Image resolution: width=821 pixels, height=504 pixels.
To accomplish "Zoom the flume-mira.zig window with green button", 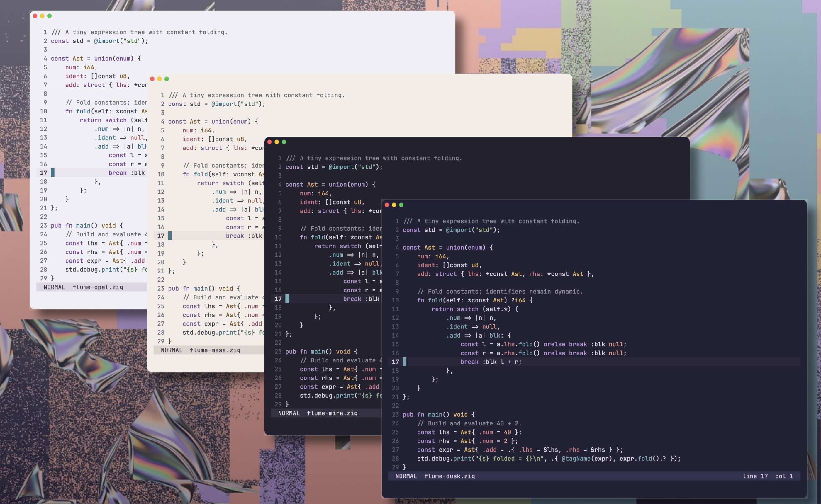I will pyautogui.click(x=284, y=142).
